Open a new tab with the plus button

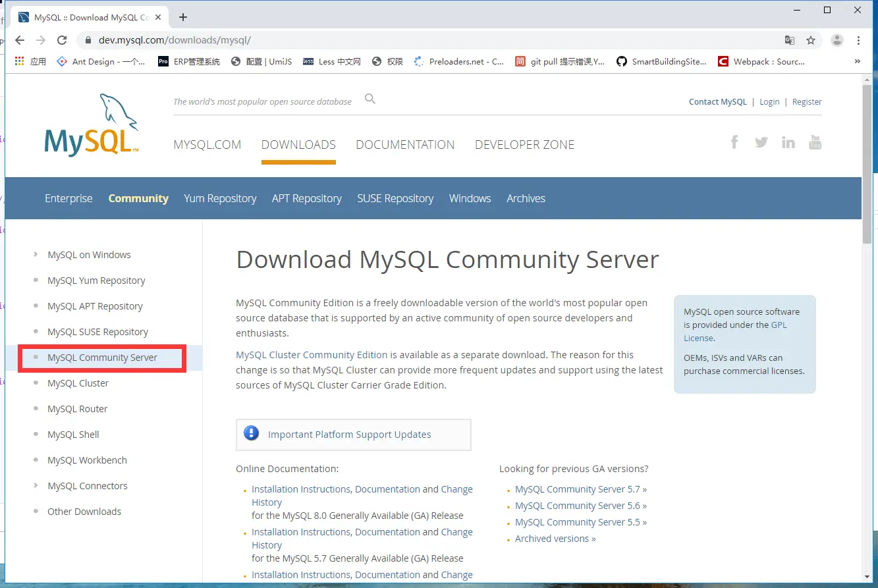click(183, 17)
